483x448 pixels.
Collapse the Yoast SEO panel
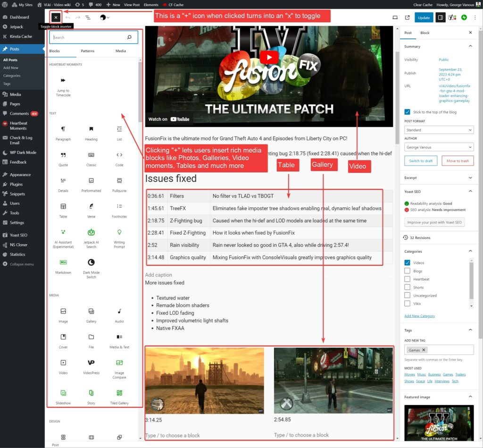tap(470, 192)
